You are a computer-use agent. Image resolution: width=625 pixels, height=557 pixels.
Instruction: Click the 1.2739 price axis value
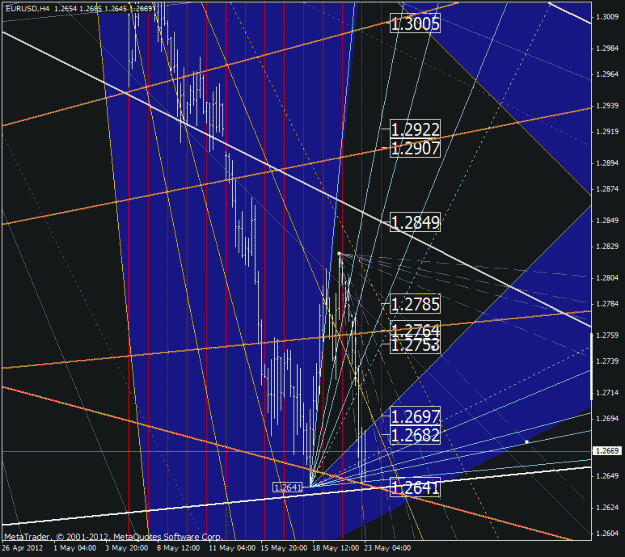tap(607, 361)
